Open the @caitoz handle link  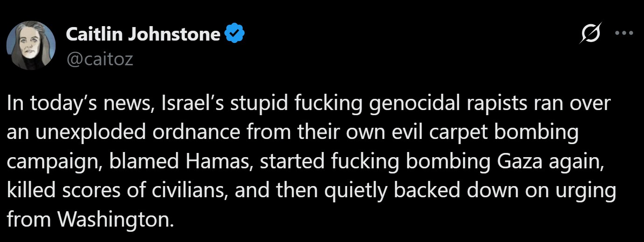(99, 59)
